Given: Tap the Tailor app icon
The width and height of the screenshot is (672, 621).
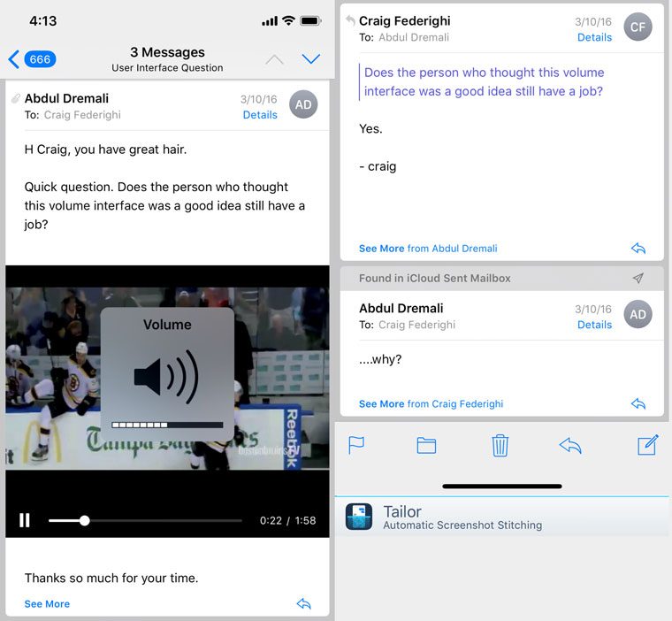Looking at the screenshot, I should pyautogui.click(x=359, y=517).
